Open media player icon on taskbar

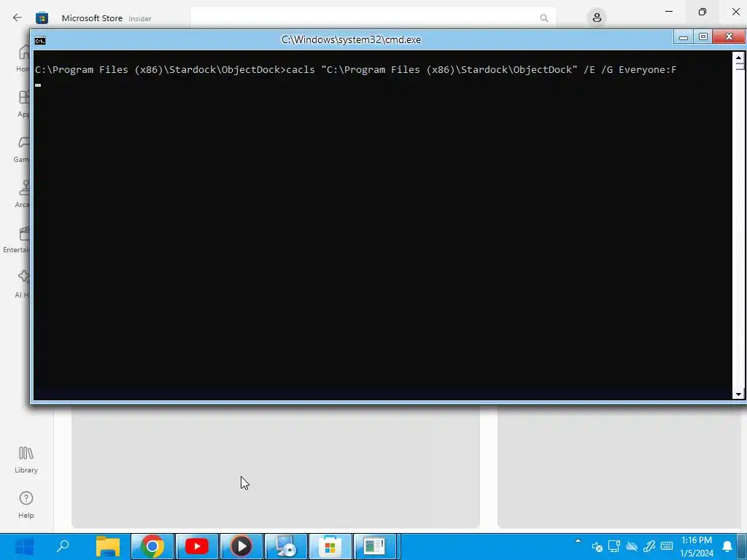(241, 546)
